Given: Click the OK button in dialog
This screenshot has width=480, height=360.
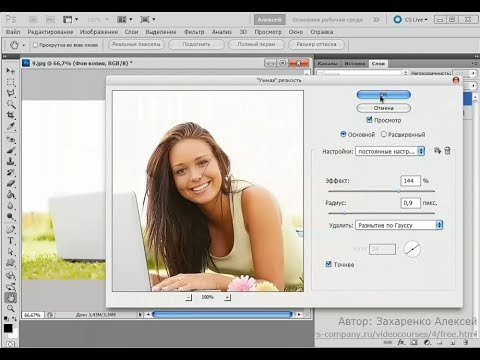Looking at the screenshot, I should [383, 95].
